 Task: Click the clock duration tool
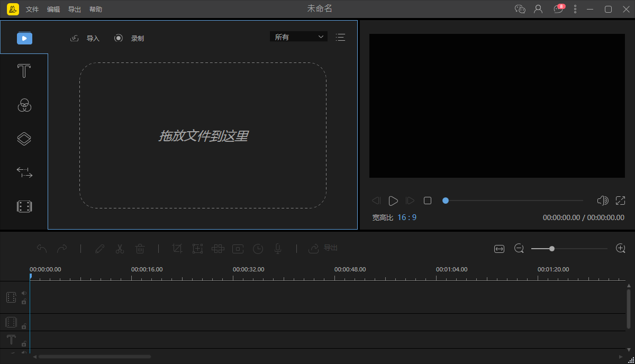click(258, 248)
